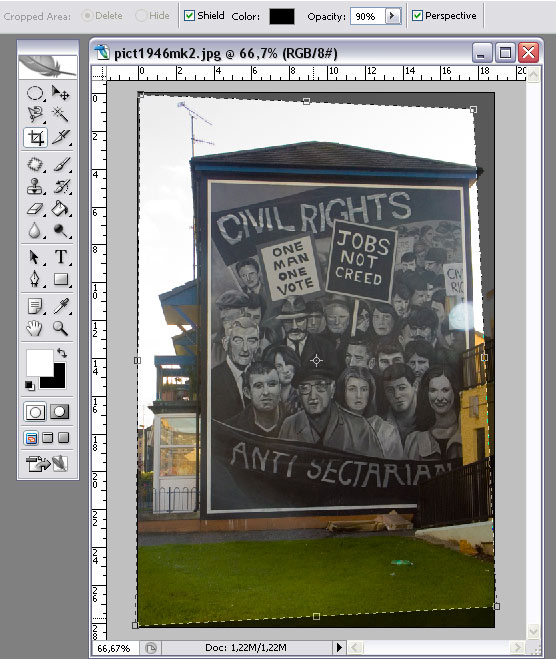
Task: Select the Crop tool in toolbox
Action: tap(35, 137)
